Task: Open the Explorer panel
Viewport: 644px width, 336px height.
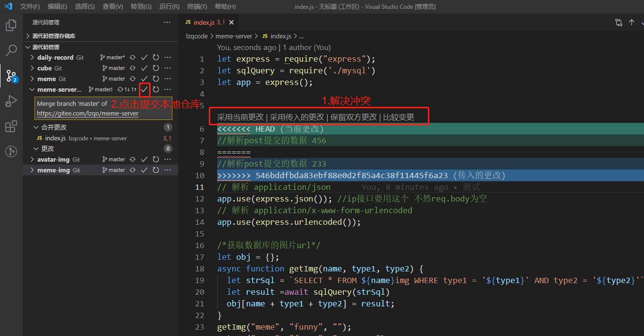Action: [x=11, y=25]
